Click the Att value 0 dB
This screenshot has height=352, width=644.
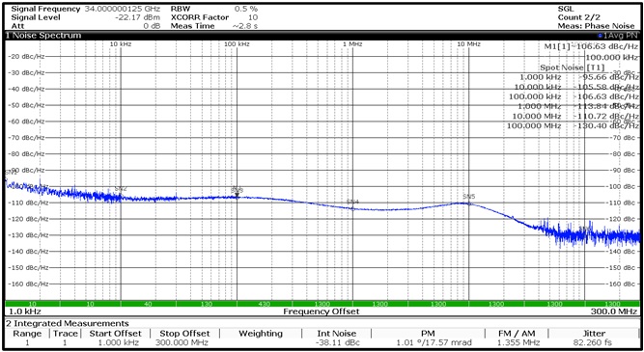point(152,26)
